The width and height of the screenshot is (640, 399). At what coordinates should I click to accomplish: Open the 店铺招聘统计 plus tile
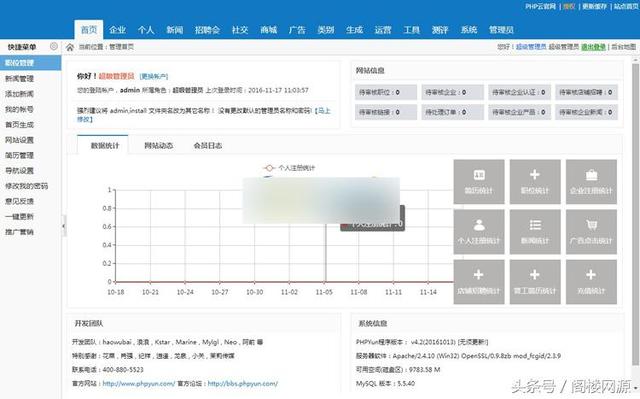tap(479, 282)
